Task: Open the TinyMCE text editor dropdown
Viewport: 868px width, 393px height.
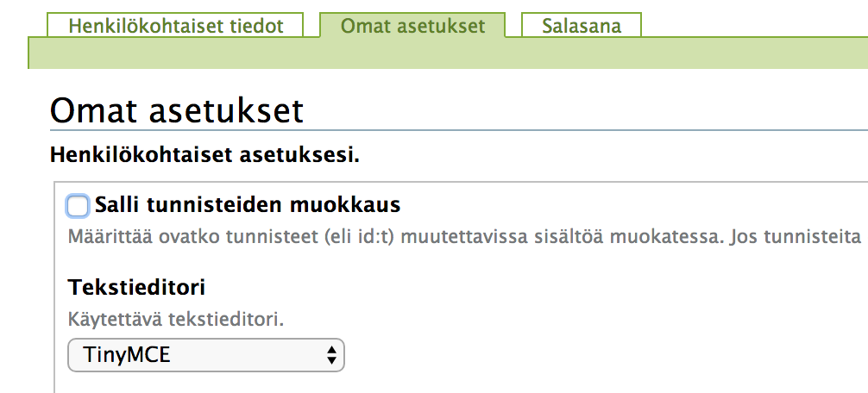Action: [206, 355]
